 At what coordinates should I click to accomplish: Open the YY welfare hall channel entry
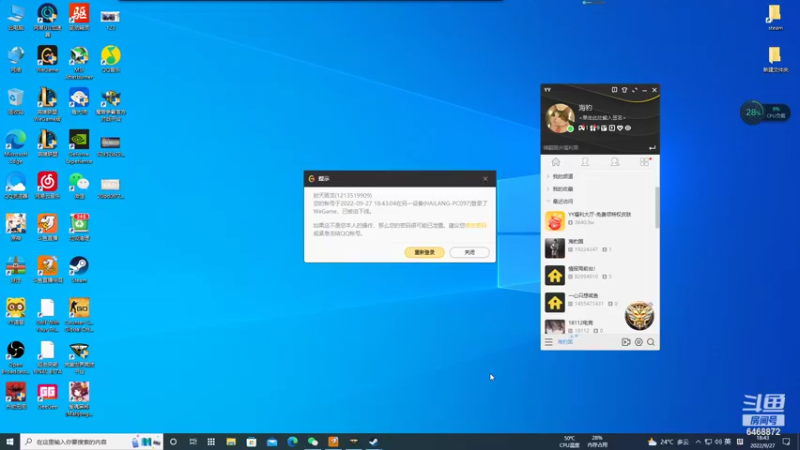(599, 221)
